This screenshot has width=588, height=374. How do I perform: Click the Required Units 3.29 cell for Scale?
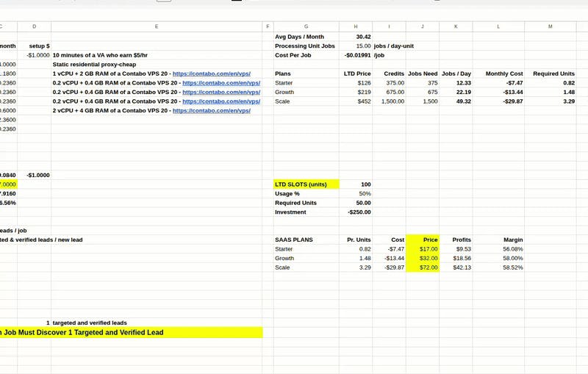(550, 101)
